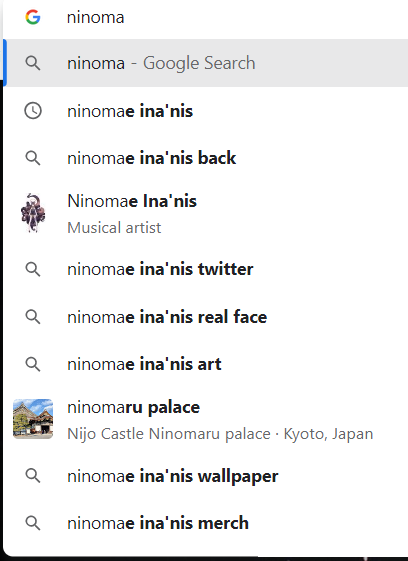Pick the 'ninomae ina'nis twitter' suggestion

pyautogui.click(x=205, y=269)
